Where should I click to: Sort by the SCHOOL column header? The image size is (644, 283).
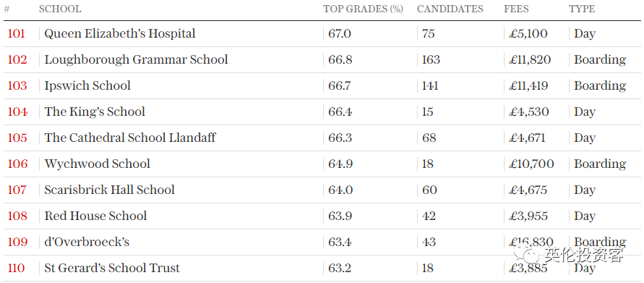(x=60, y=9)
